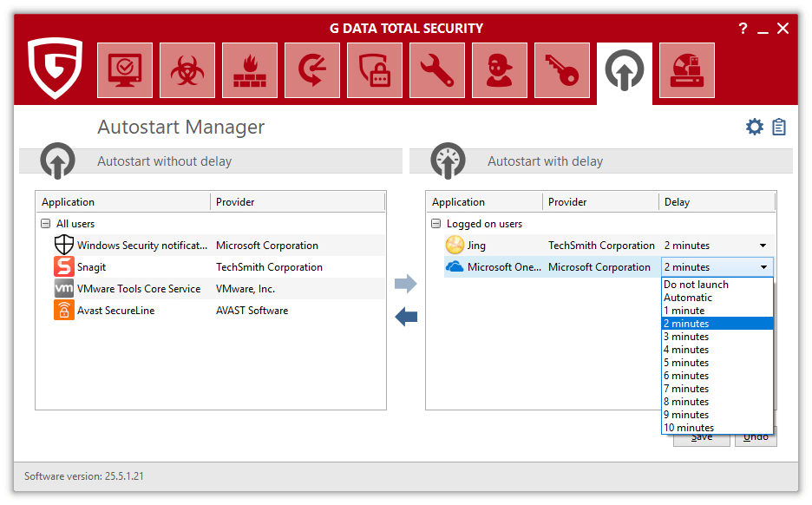Click the Avast SecureLine icon
Image resolution: width=812 pixels, height=505 pixels.
click(63, 311)
